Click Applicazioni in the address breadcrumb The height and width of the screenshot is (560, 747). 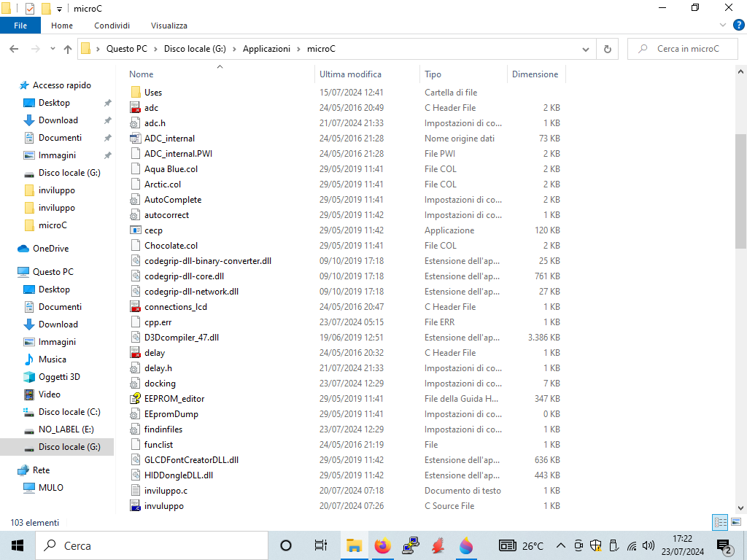266,49
